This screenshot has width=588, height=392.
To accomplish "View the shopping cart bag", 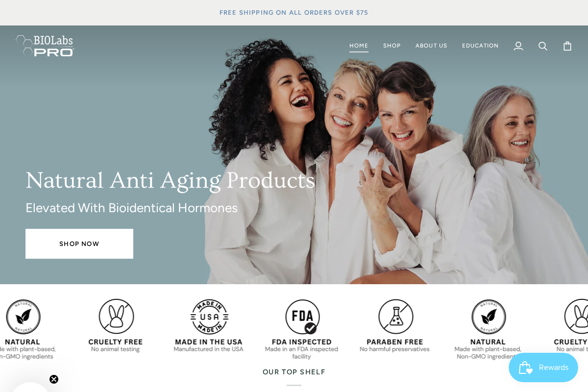I will 567,46.
